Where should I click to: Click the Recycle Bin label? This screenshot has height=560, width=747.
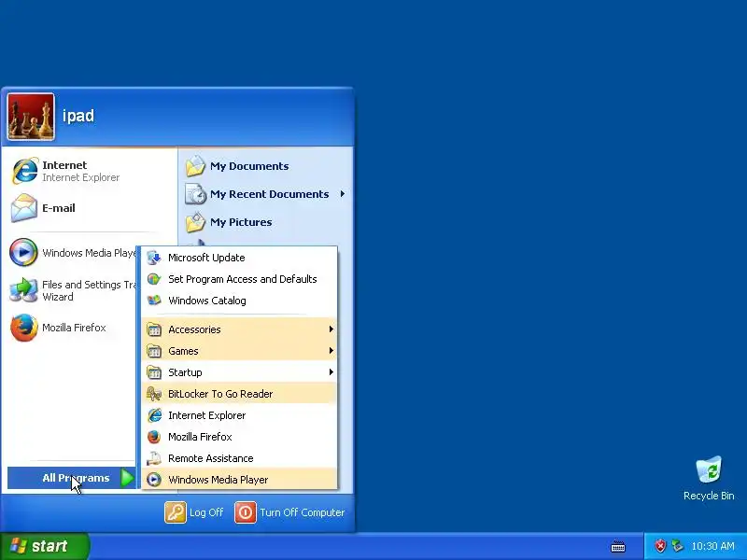pyautogui.click(x=709, y=496)
